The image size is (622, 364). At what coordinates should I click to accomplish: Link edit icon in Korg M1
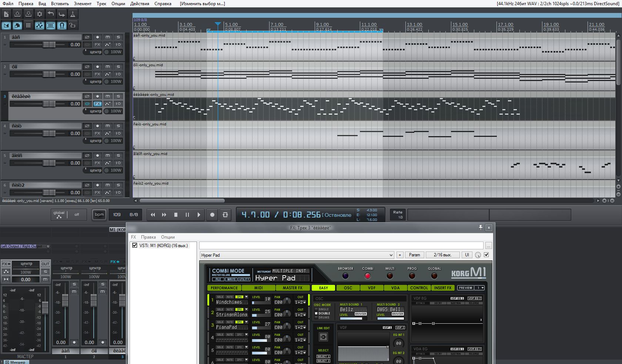click(x=323, y=337)
